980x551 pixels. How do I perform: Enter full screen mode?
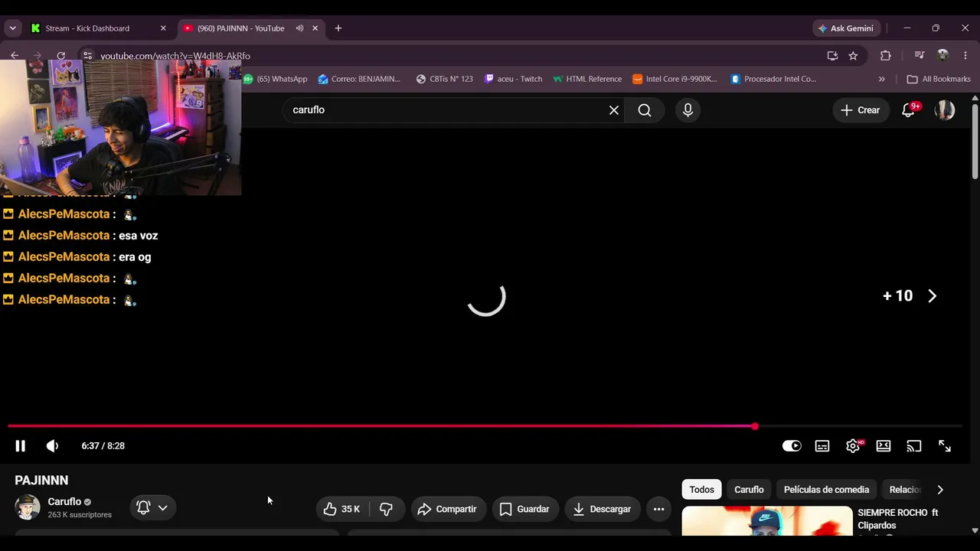click(945, 446)
